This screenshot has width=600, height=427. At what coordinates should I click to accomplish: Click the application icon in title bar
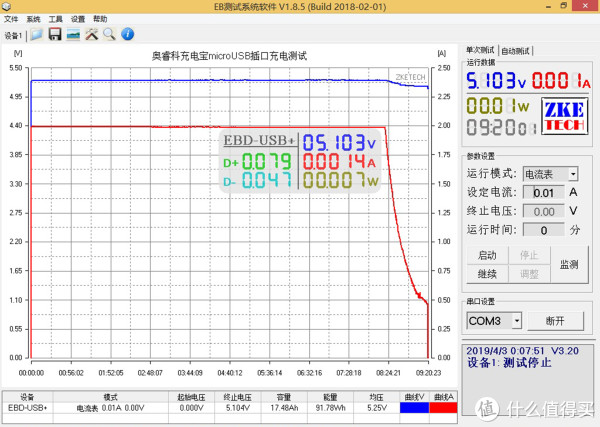pyautogui.click(x=7, y=7)
